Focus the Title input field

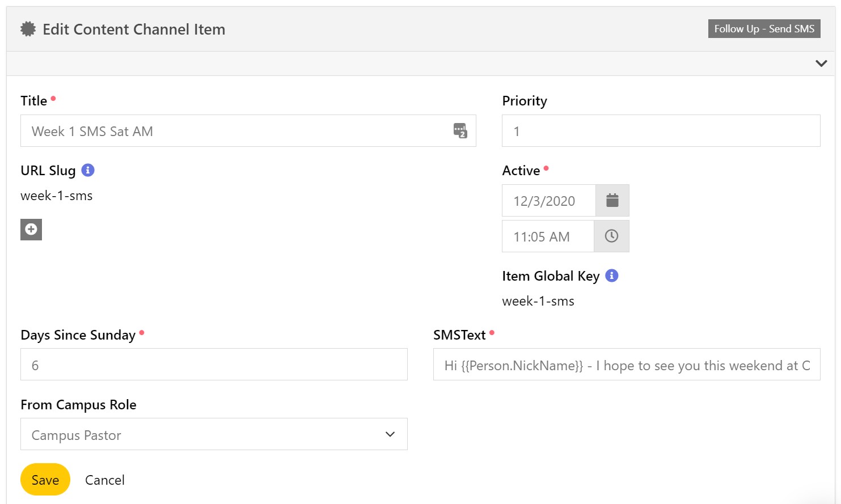click(x=248, y=131)
